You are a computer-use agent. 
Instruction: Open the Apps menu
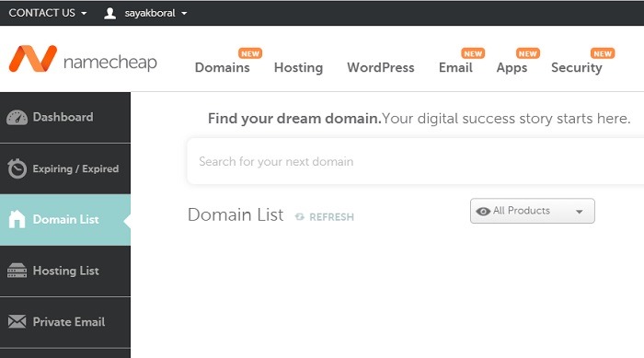pos(512,68)
